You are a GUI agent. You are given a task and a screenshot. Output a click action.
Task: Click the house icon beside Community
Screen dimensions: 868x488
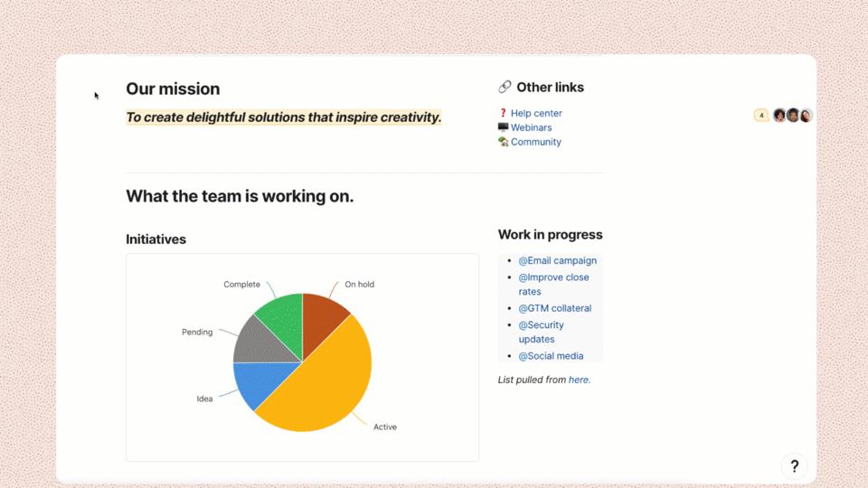(x=504, y=142)
